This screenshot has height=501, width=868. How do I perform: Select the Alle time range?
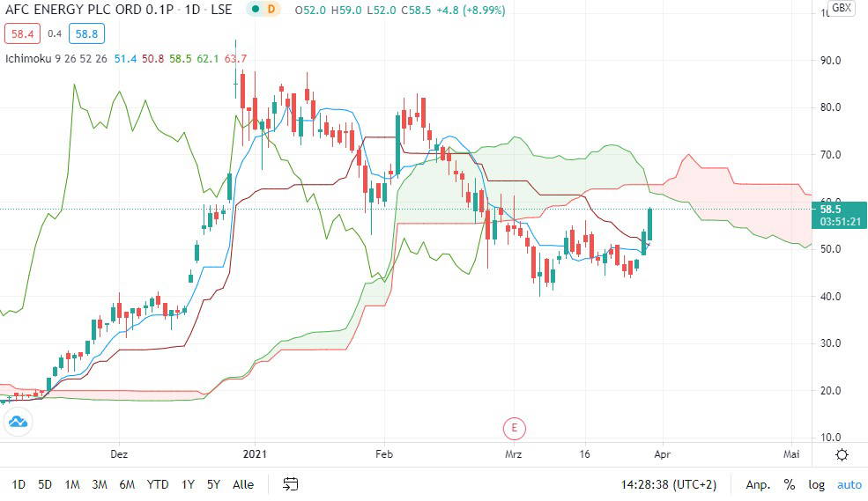click(243, 484)
